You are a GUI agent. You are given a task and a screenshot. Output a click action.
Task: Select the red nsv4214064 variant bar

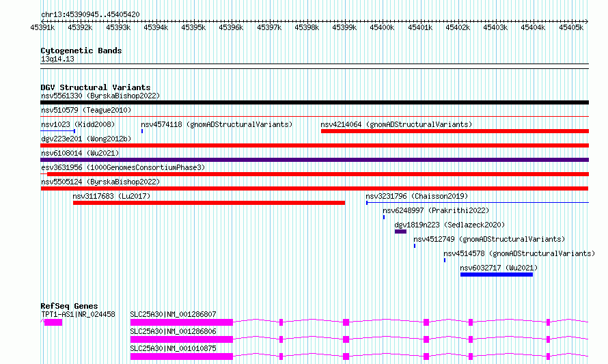(x=455, y=131)
